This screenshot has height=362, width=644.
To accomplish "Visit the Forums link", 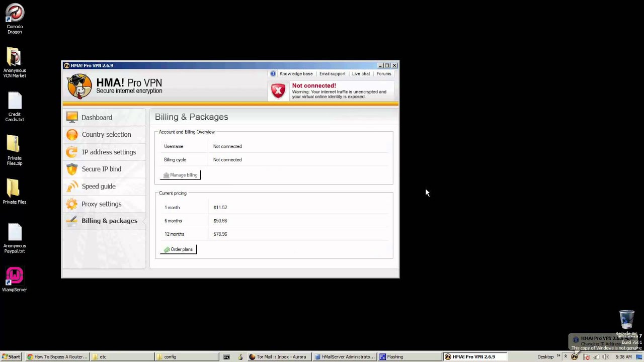I will coord(383,74).
